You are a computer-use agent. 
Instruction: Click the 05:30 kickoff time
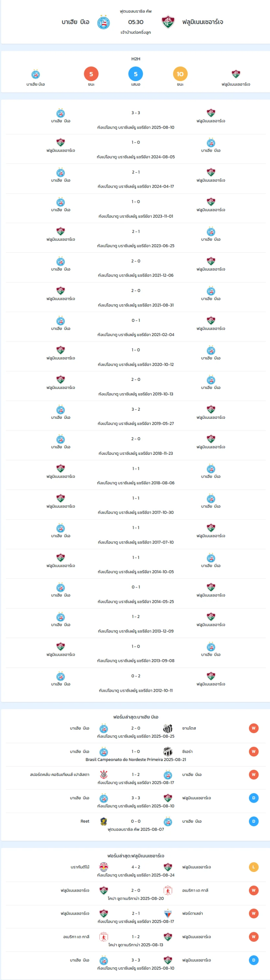[136, 22]
